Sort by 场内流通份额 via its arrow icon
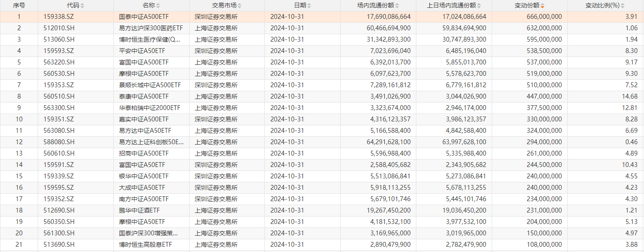644x252 pixels. pos(396,6)
